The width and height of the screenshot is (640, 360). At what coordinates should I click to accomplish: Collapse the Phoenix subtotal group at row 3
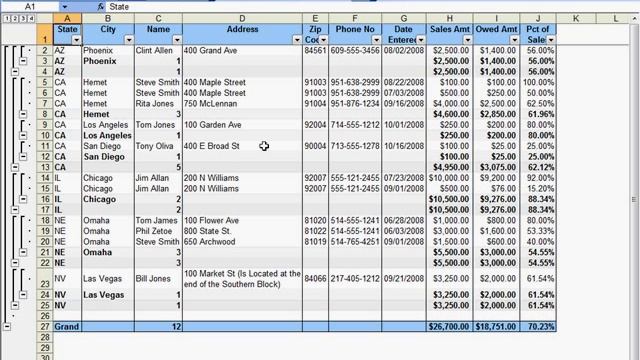pos(23,61)
